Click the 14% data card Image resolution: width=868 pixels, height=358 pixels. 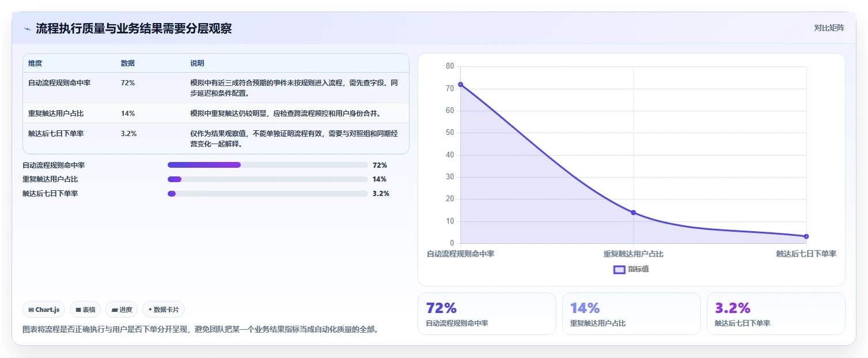coord(631,314)
